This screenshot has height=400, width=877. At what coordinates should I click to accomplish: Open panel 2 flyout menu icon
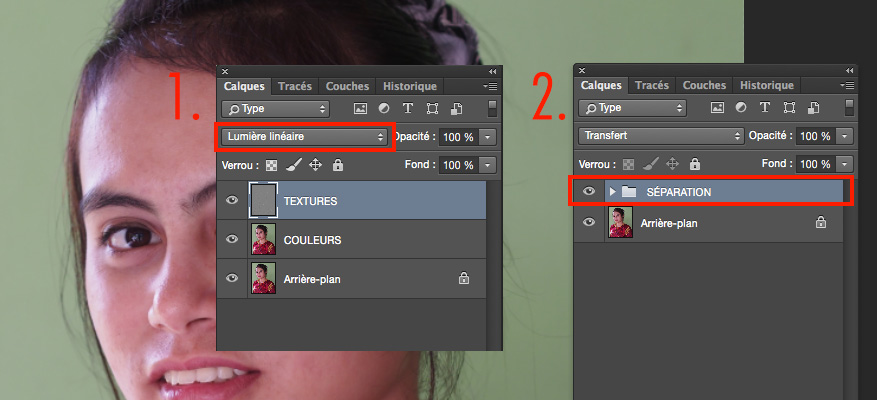click(847, 86)
